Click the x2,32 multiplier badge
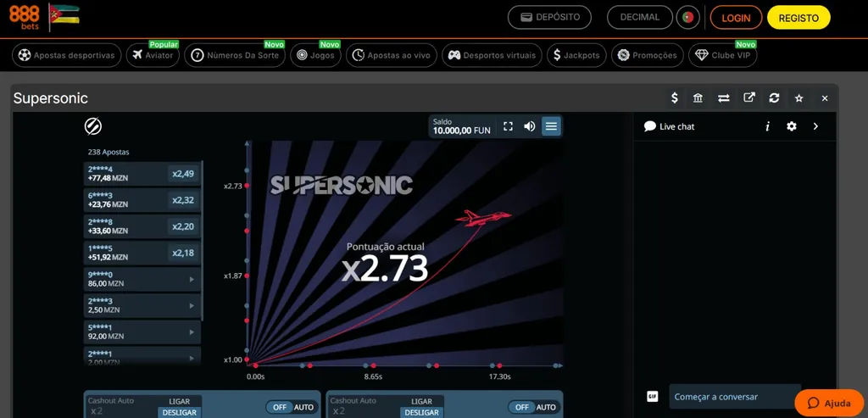 (x=183, y=200)
